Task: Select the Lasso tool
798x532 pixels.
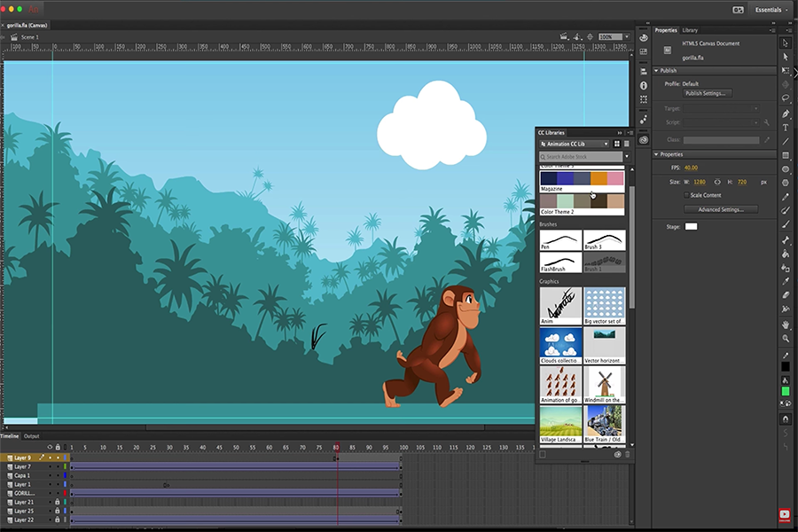Action: click(x=786, y=98)
